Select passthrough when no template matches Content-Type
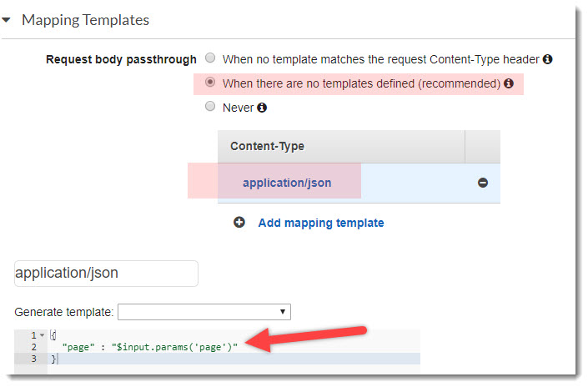The image size is (588, 387). [x=210, y=58]
